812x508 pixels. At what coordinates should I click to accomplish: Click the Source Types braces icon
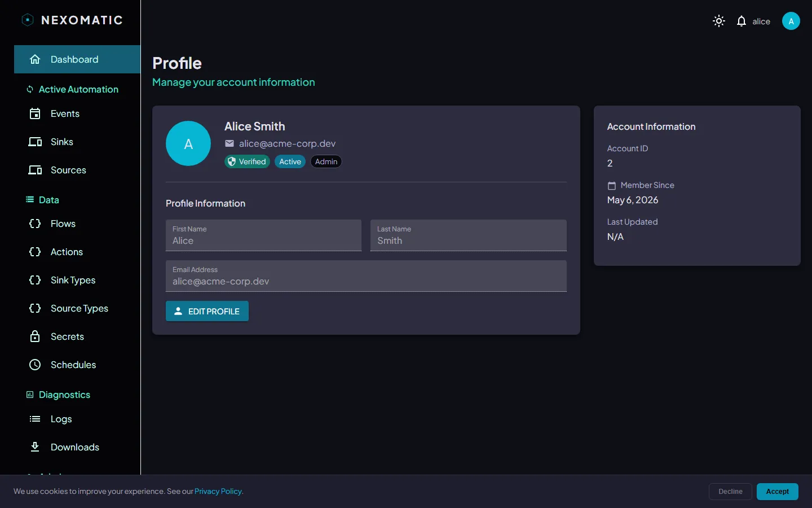(x=35, y=308)
